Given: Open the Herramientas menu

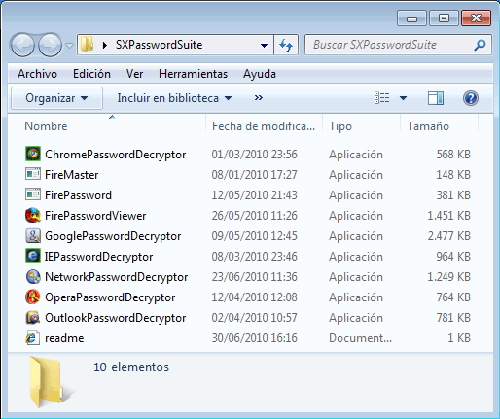Looking at the screenshot, I should pyautogui.click(x=193, y=74).
